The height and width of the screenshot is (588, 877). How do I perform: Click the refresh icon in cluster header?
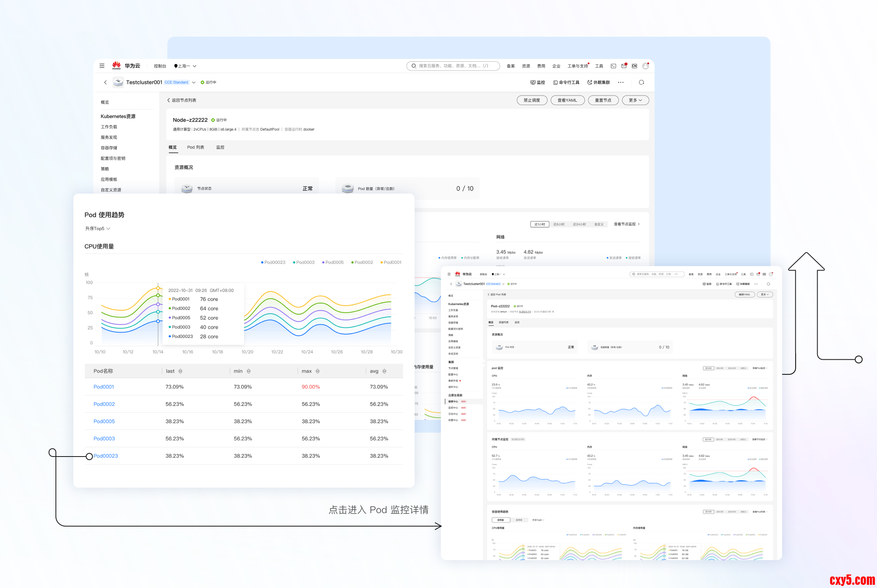[x=641, y=82]
